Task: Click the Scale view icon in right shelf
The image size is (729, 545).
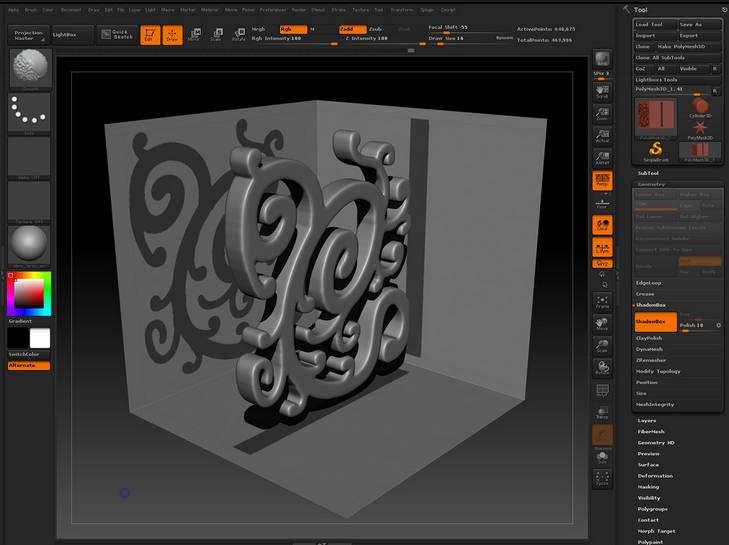Action: pos(602,346)
